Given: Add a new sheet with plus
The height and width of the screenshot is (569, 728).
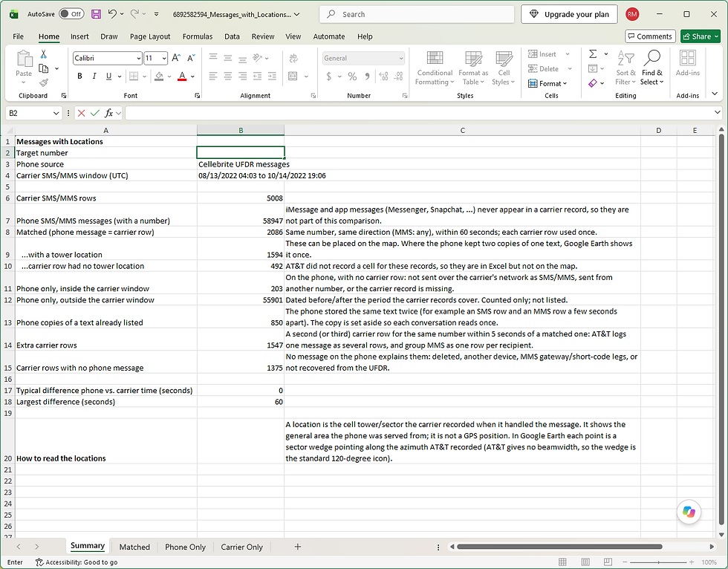Looking at the screenshot, I should tap(298, 547).
